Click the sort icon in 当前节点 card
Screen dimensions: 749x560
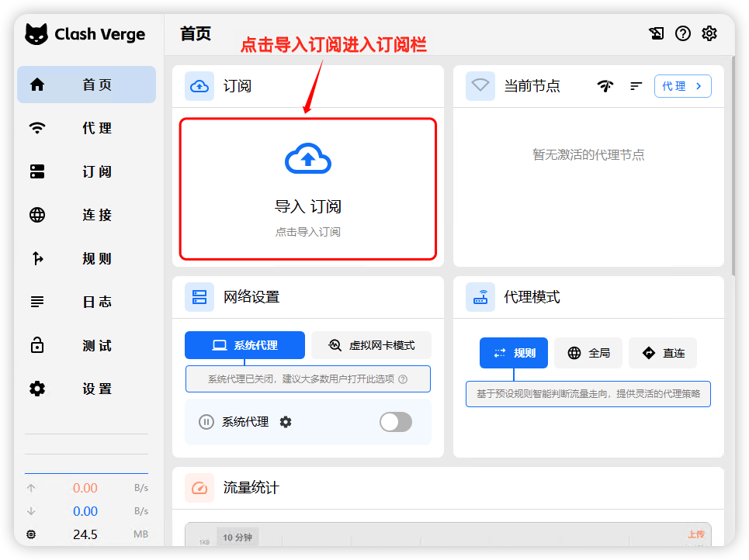(x=636, y=86)
